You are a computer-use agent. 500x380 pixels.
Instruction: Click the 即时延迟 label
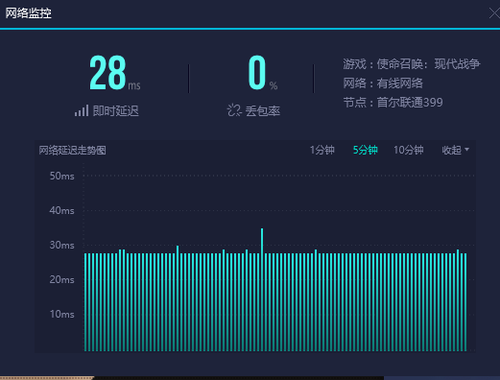coord(116,111)
